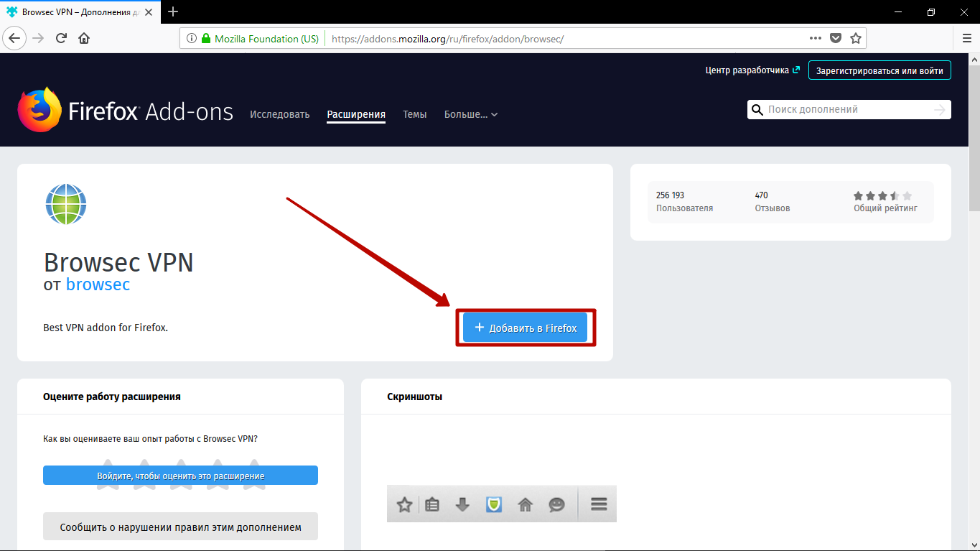Go back with the browser back arrow
980x551 pixels.
14,38
